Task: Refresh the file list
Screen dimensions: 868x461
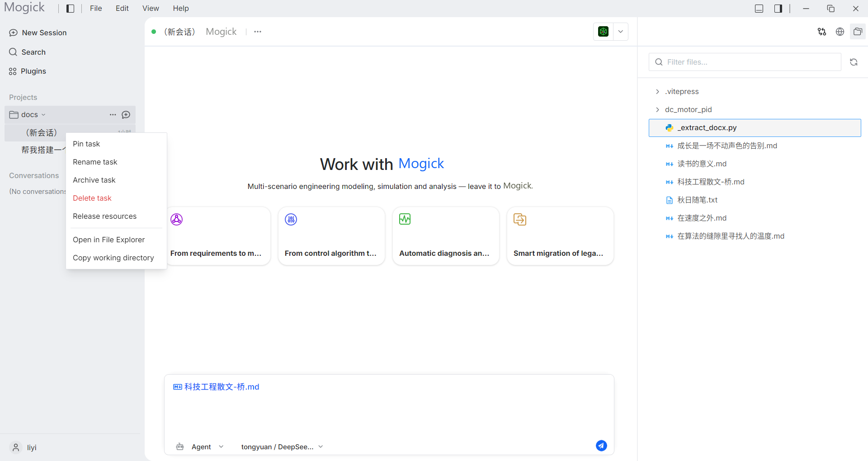Action: pyautogui.click(x=854, y=62)
